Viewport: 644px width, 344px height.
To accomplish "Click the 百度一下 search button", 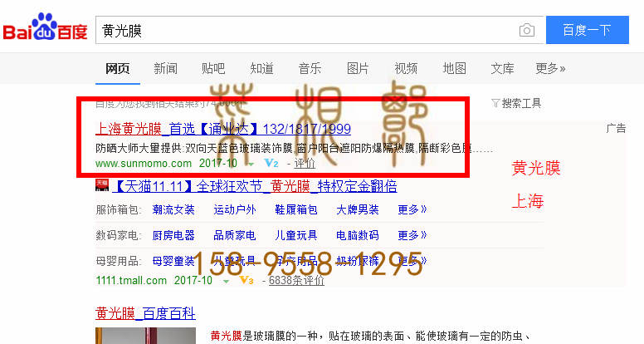I will point(587,30).
